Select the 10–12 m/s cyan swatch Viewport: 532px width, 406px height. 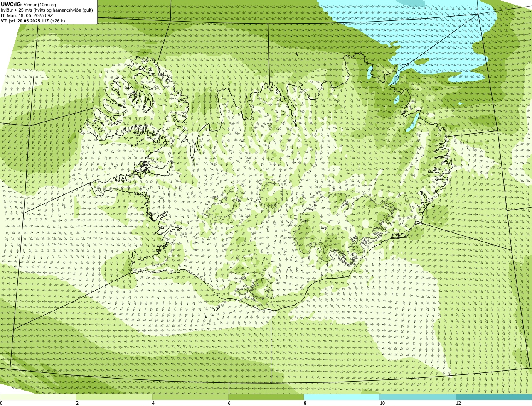coord(418,397)
